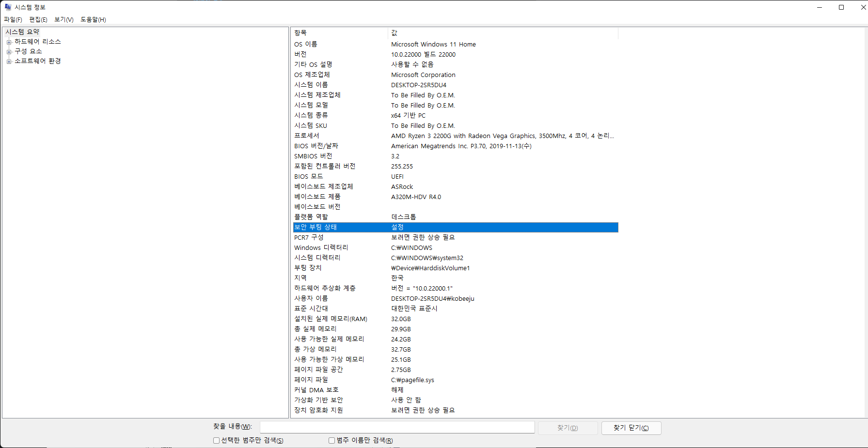Select the PCR7 구성 row
Viewport: 868px width, 448px height.
point(456,237)
